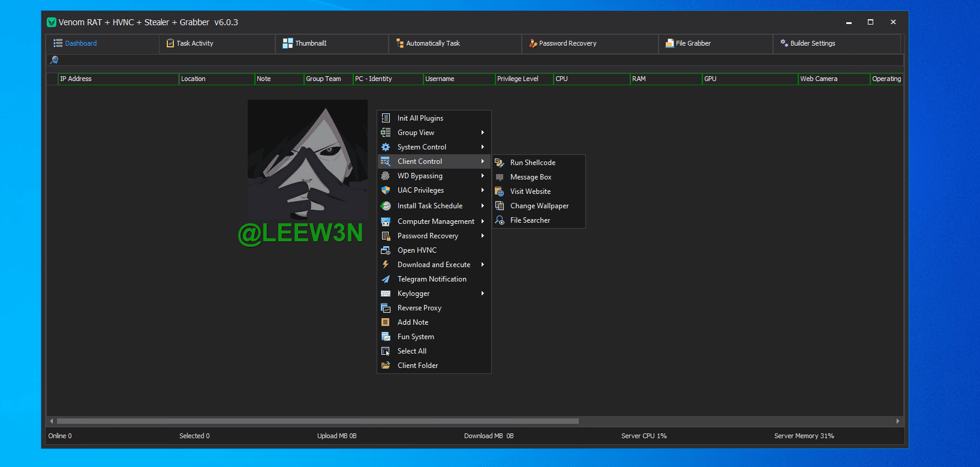Open the Builder Settings tab
This screenshot has height=467, width=980.
tap(812, 43)
